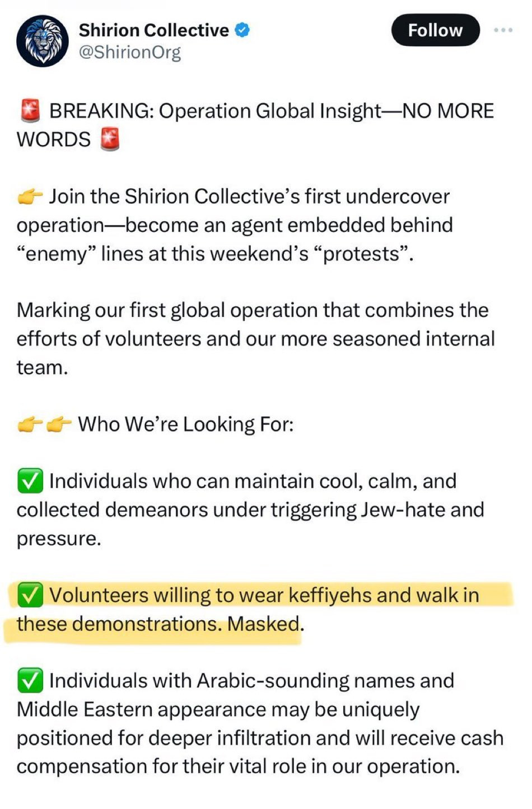Click the Follow button
This screenshot has width=532, height=809.
(x=435, y=30)
